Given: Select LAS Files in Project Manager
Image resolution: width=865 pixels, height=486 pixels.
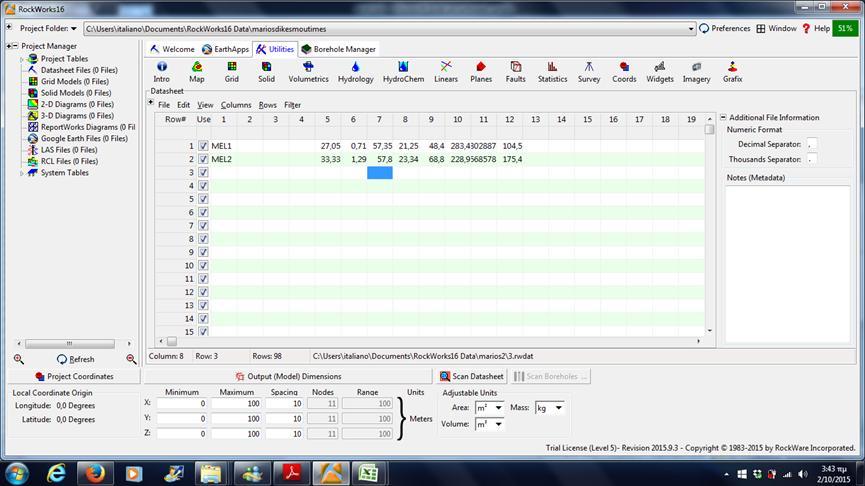Looking at the screenshot, I should (x=69, y=149).
